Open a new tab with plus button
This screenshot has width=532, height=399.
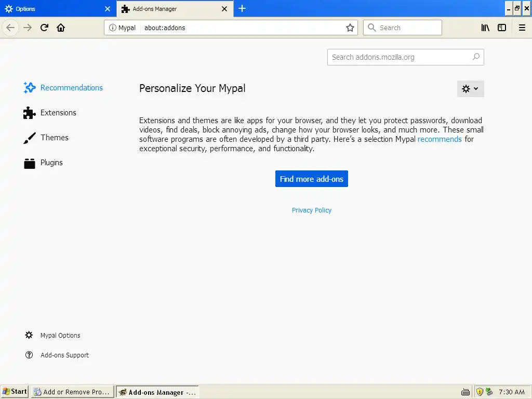pyautogui.click(x=242, y=8)
